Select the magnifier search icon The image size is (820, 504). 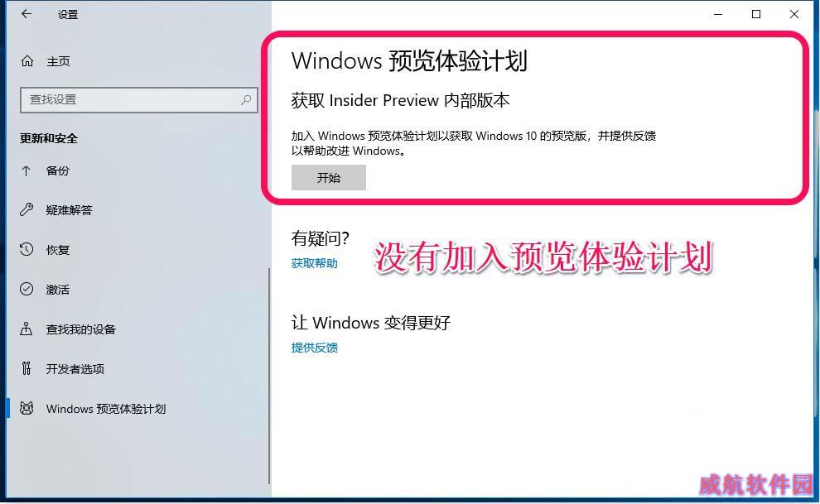[x=246, y=99]
